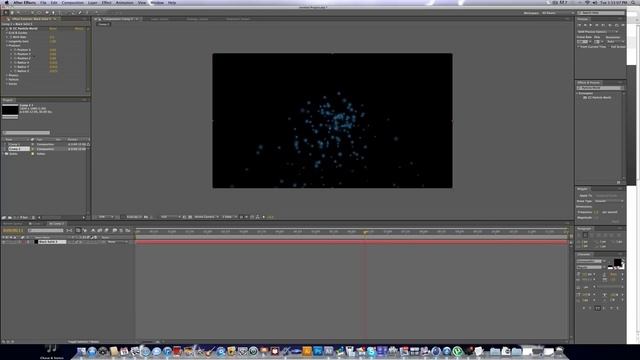
Task: Open the Window menu
Action: point(157,3)
